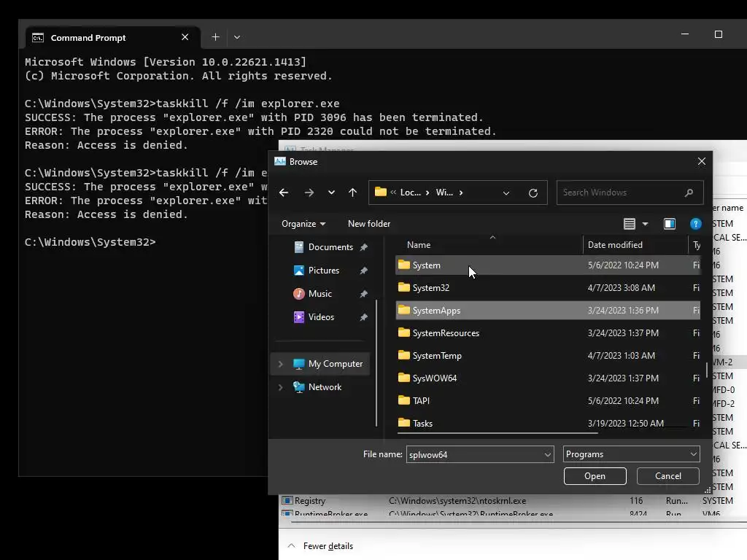747x560 pixels.
Task: Select the System32 folder
Action: pos(548,287)
